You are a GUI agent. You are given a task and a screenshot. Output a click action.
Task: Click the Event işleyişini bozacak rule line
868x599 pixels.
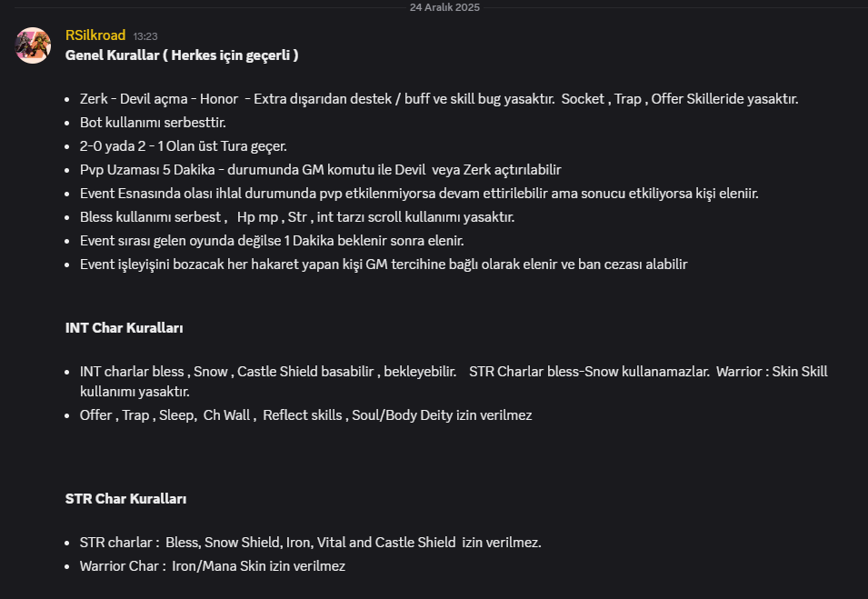(384, 265)
